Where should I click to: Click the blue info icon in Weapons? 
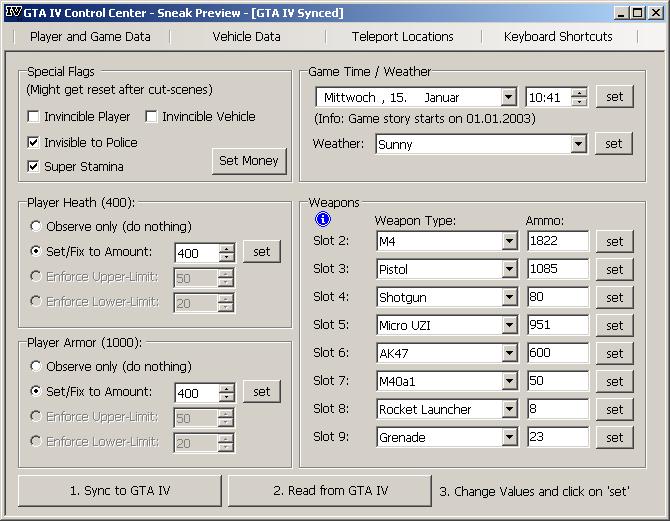click(323, 219)
